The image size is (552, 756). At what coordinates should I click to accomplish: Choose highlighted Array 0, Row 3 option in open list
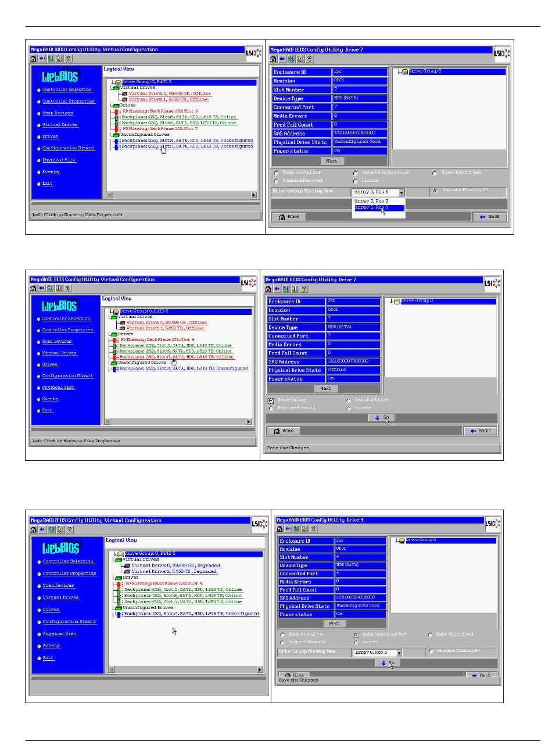tap(378, 207)
